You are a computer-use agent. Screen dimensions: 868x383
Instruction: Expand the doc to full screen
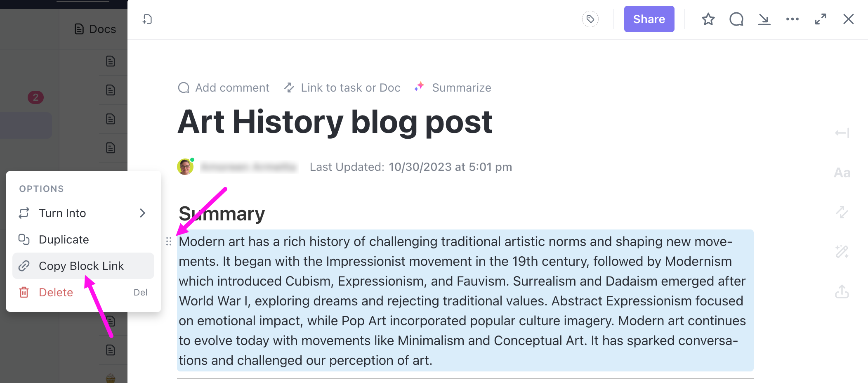(x=820, y=19)
